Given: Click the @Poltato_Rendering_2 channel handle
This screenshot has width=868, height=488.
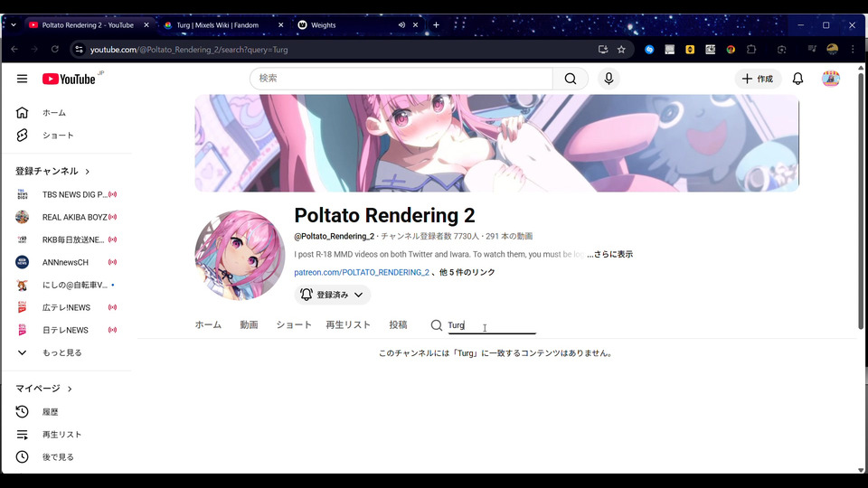Looking at the screenshot, I should click(335, 236).
